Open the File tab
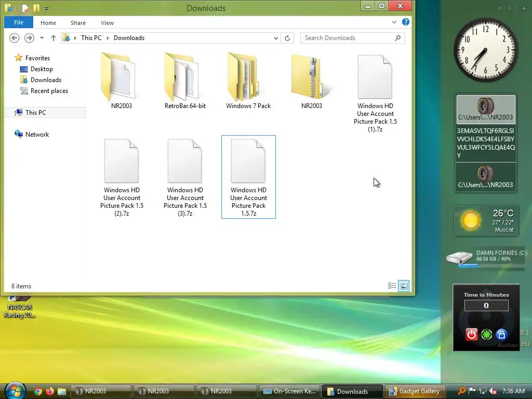The height and width of the screenshot is (399, 532). click(x=19, y=22)
